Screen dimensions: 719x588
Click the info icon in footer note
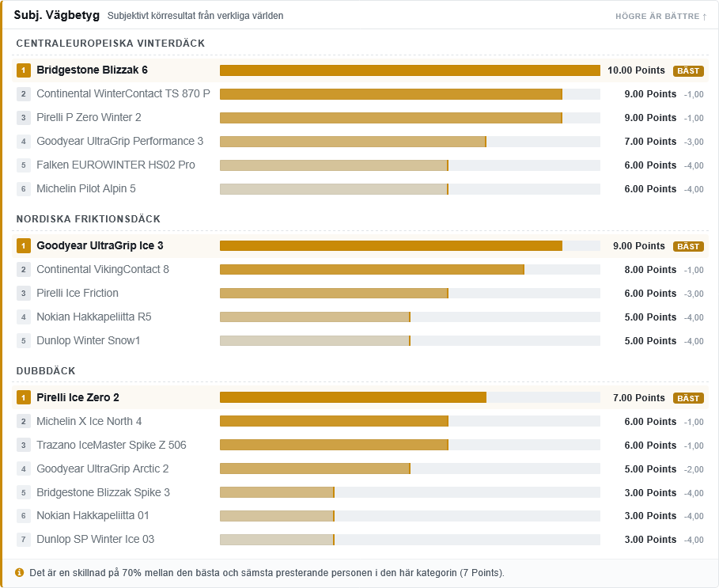19,572
